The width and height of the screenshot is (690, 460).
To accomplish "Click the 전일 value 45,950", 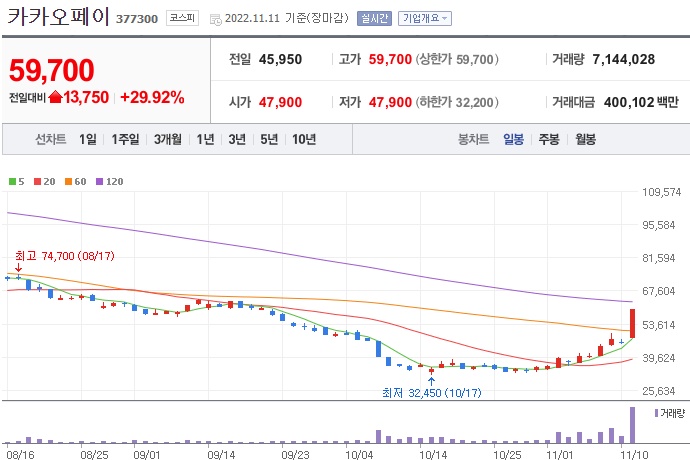I will pos(280,59).
